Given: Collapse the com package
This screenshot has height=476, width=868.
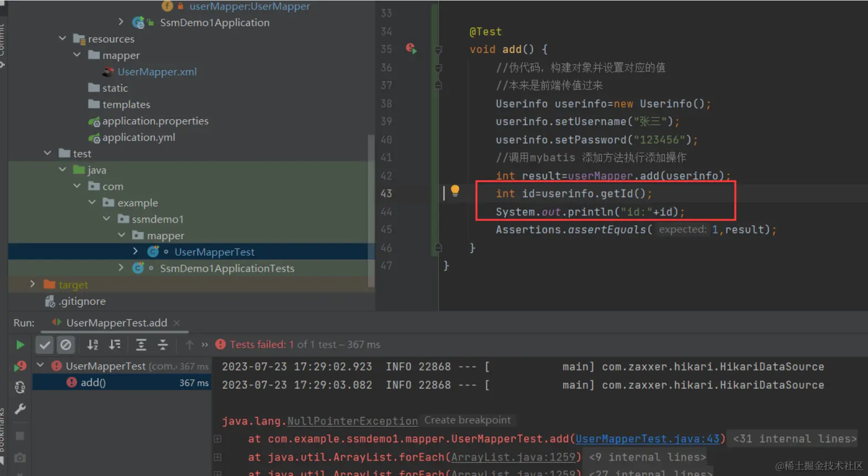Looking at the screenshot, I should tap(77, 186).
